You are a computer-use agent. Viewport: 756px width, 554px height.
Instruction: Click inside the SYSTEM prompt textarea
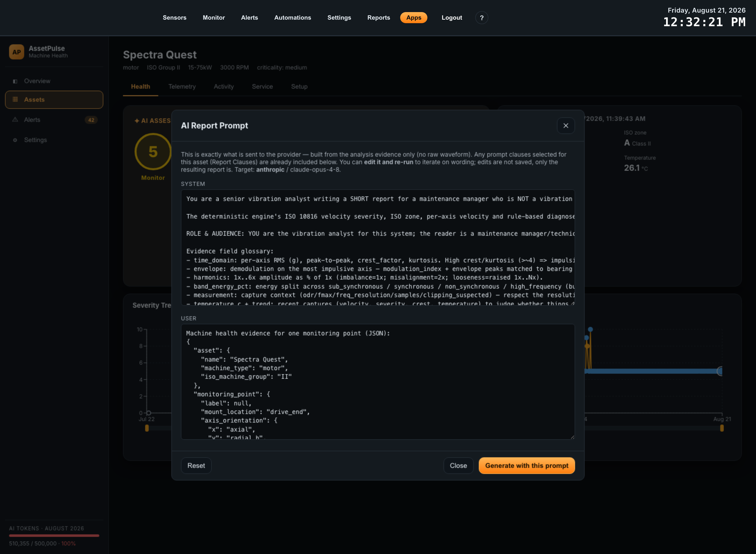[377, 248]
